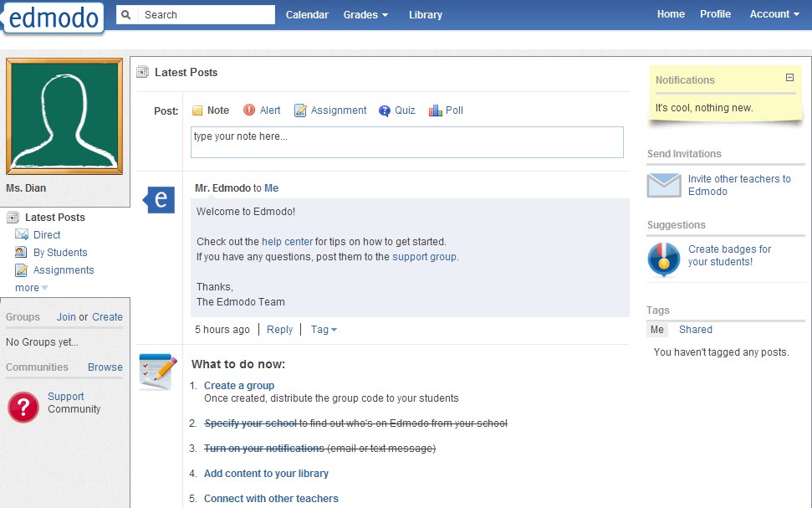Click the profile avatar picture
This screenshot has height=508, width=812.
tap(64, 116)
